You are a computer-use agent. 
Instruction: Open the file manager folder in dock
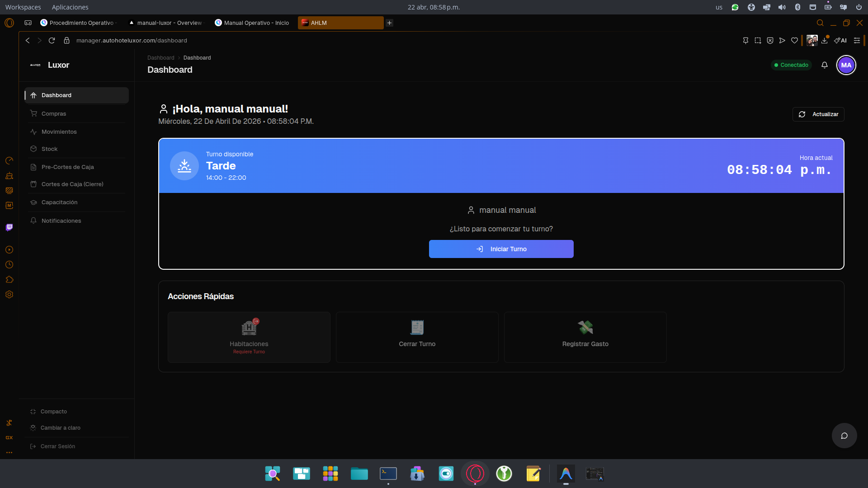[x=359, y=474]
